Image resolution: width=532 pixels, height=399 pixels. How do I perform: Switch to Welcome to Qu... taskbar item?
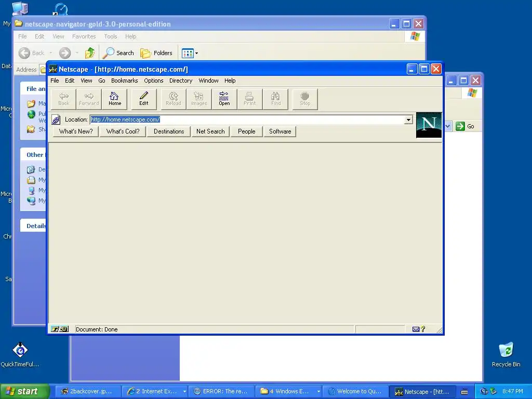click(x=355, y=392)
